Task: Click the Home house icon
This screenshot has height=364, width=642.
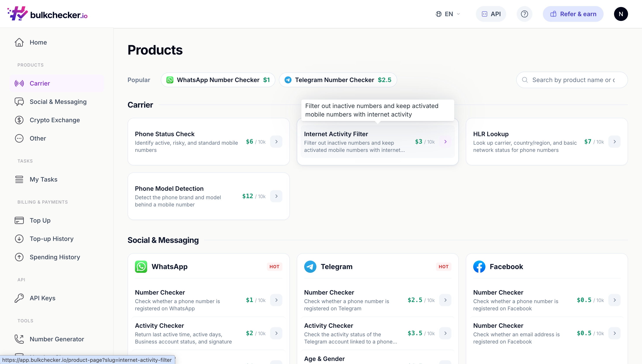Action: [x=19, y=42]
